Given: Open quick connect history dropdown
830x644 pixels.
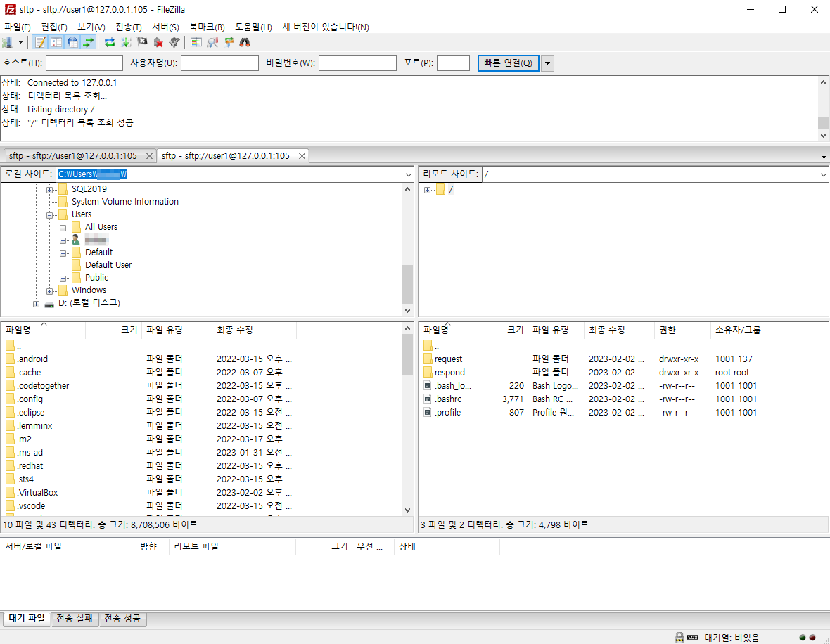Looking at the screenshot, I should (x=547, y=63).
